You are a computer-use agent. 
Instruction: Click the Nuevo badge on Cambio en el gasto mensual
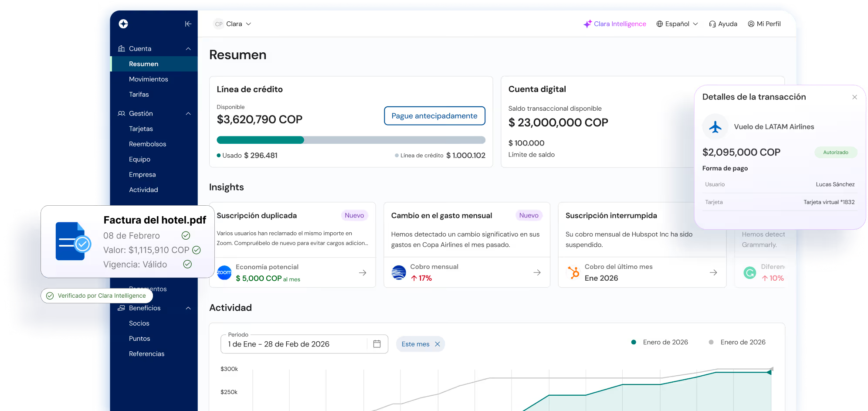pos(529,215)
